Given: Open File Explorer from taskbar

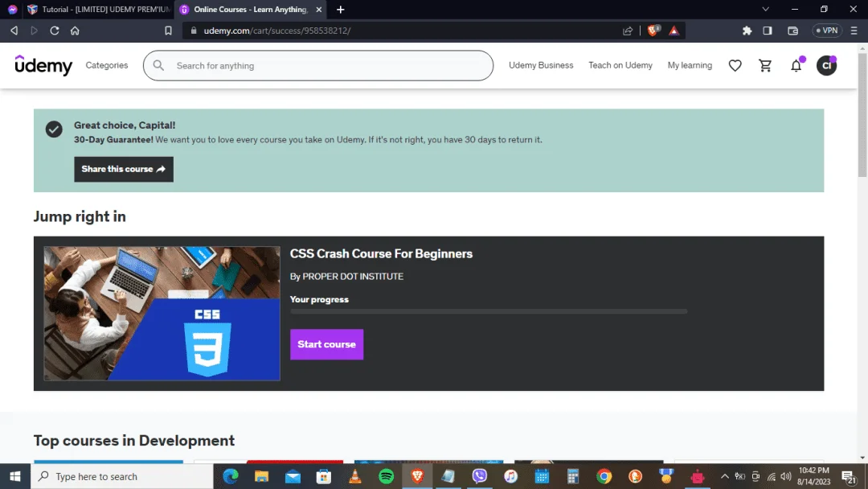Looking at the screenshot, I should pyautogui.click(x=261, y=476).
